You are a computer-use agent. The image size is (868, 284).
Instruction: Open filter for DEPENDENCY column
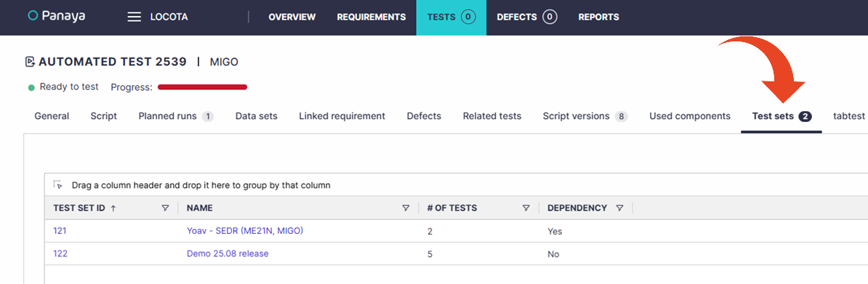point(619,208)
